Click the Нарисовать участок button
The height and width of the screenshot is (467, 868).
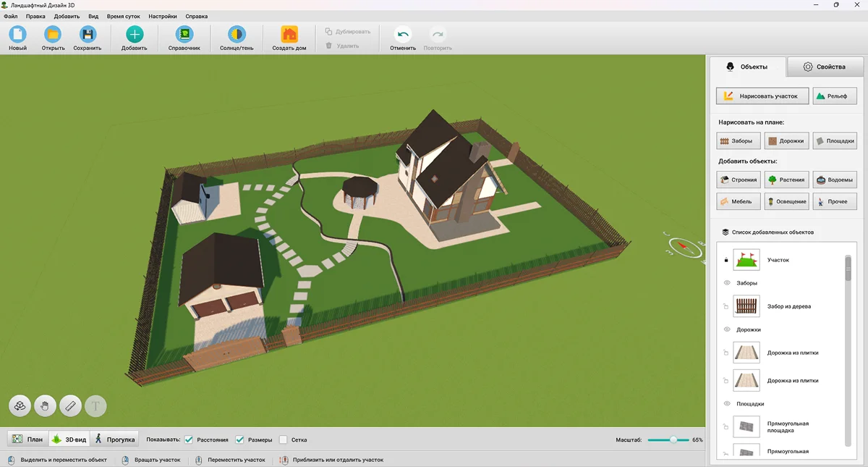point(762,96)
